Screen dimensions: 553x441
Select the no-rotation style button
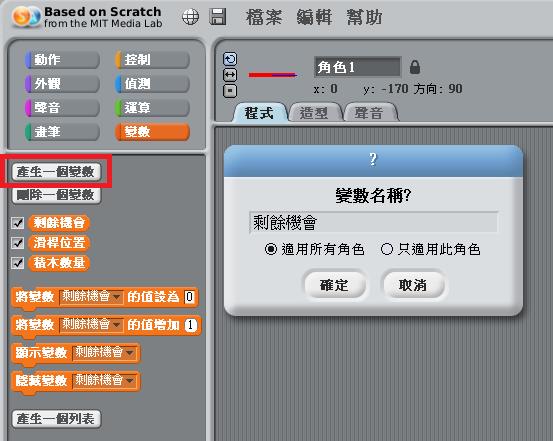point(230,91)
